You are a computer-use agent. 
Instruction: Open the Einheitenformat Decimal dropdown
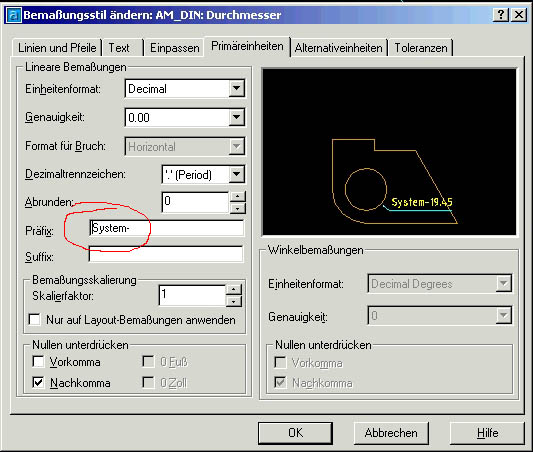pos(237,89)
